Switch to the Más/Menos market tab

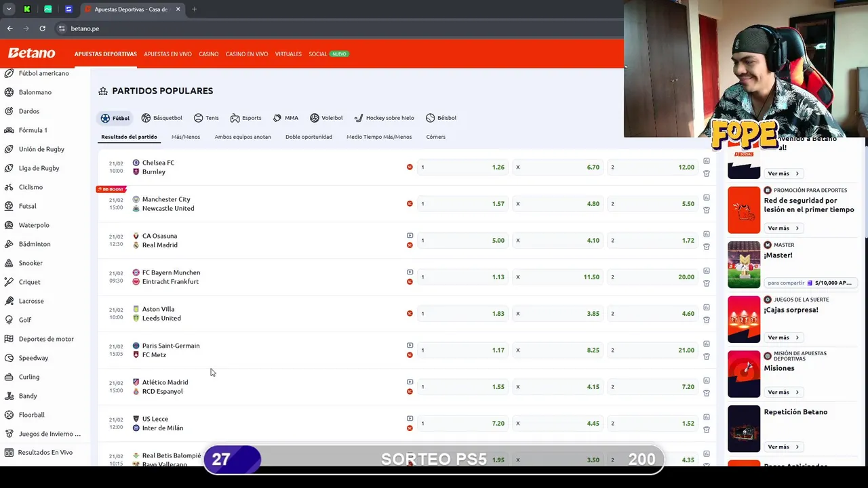(x=186, y=137)
